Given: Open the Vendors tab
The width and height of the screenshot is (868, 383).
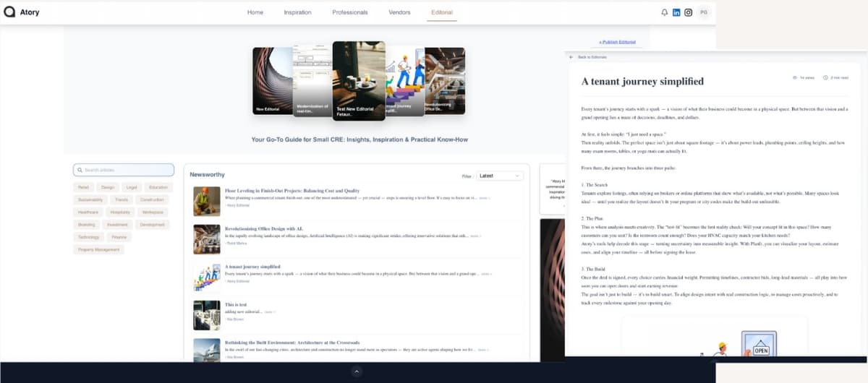Looking at the screenshot, I should click(399, 12).
